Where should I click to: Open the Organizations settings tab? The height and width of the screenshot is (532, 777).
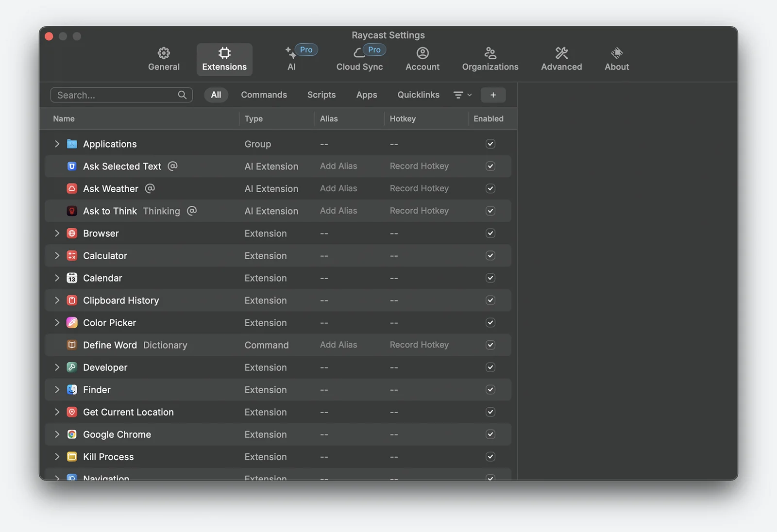coord(490,59)
